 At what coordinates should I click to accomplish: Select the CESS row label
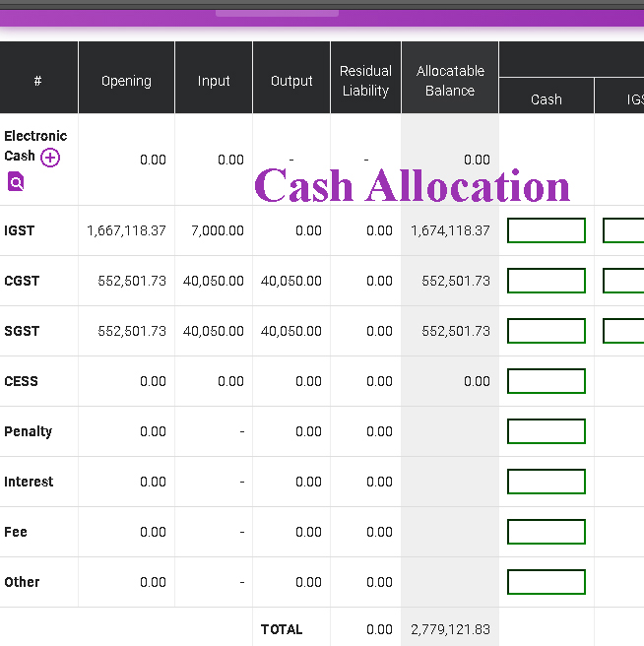coord(21,381)
